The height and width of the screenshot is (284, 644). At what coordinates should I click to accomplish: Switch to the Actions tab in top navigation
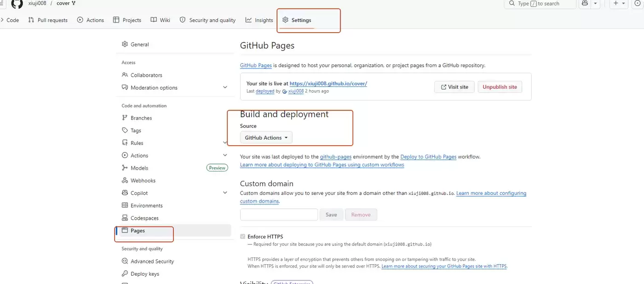point(91,20)
